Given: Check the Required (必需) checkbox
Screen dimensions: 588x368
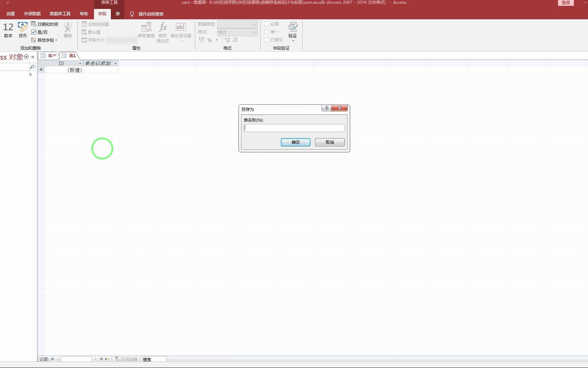Looking at the screenshot, I should pyautogui.click(x=266, y=24).
